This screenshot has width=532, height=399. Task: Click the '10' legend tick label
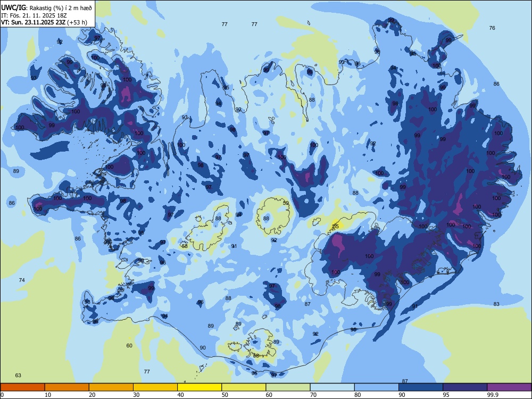48,395
